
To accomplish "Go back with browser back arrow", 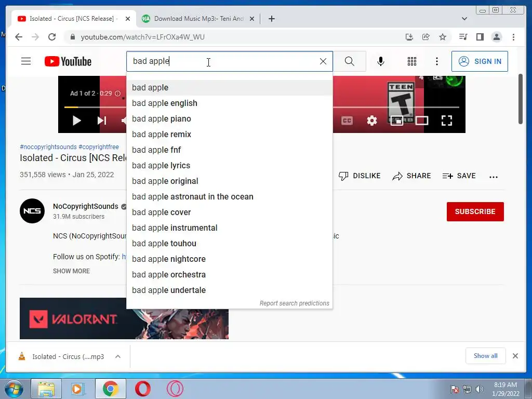I will 19,37.
